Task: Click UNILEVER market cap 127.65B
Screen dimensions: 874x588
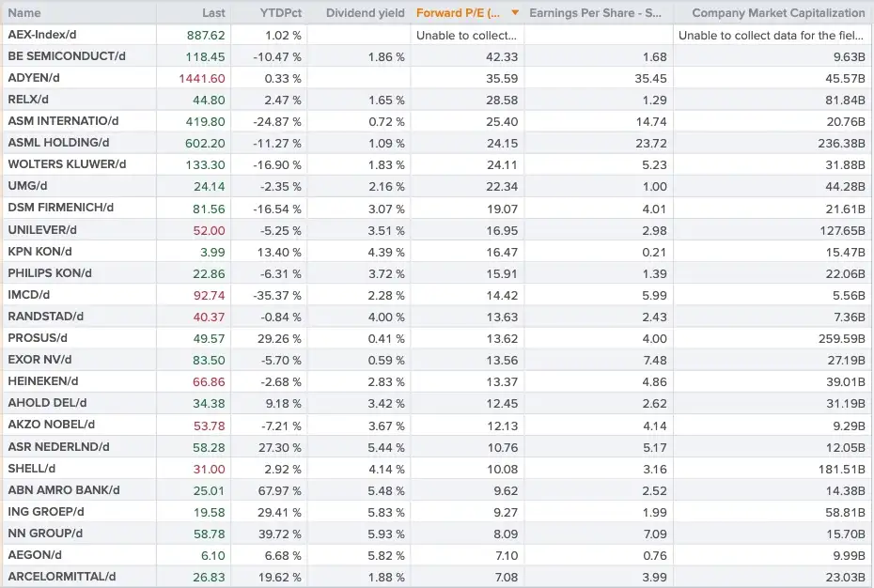Action: tap(842, 230)
